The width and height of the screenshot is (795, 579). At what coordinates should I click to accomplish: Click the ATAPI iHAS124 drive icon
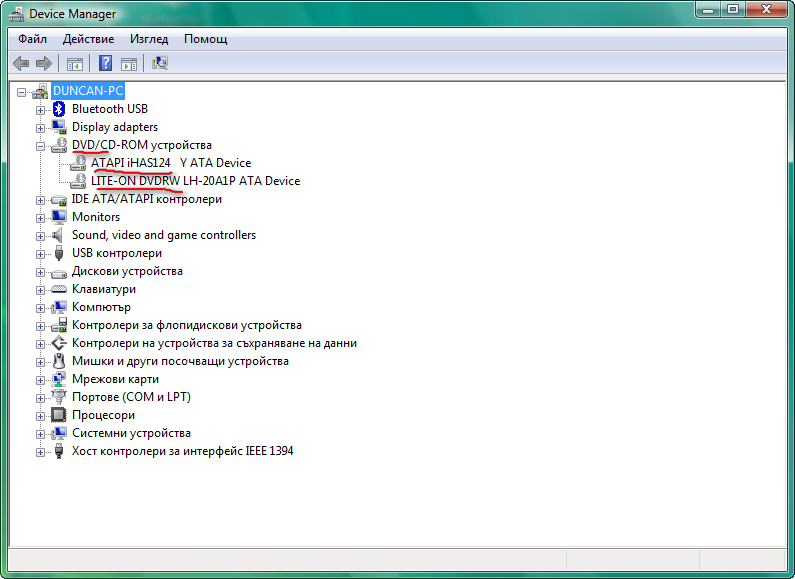tap(78, 163)
